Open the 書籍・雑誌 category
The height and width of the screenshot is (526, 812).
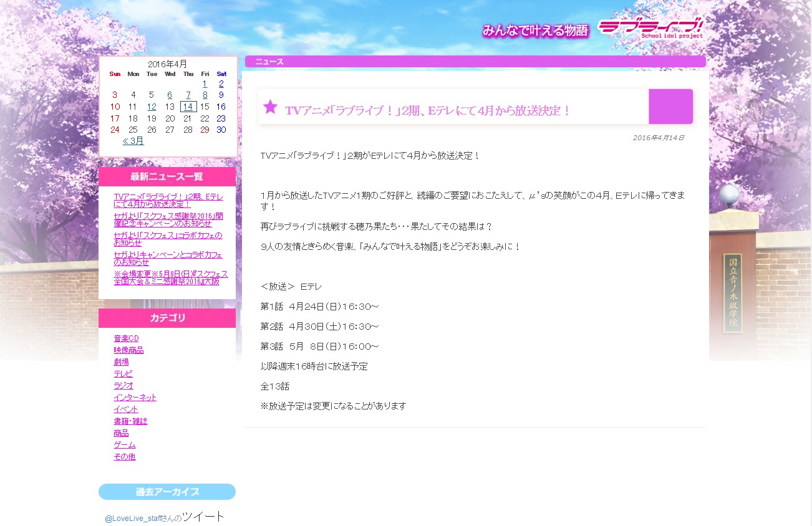point(130,421)
